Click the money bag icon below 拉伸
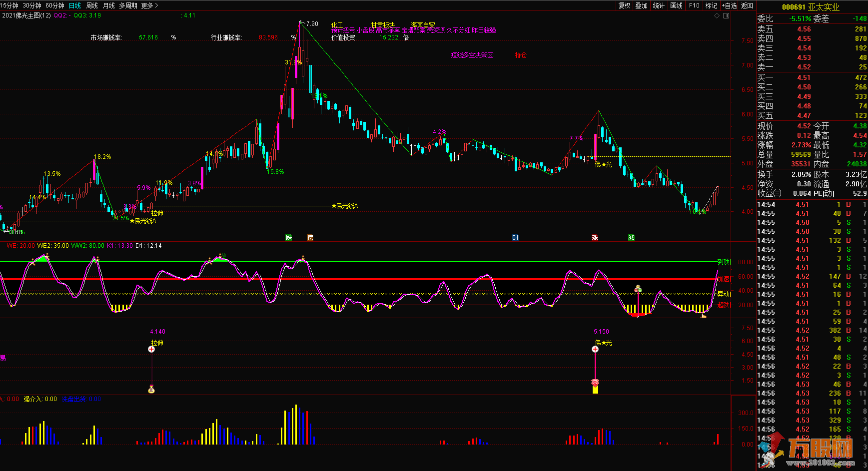The height and width of the screenshot is (471, 868). 151,390
